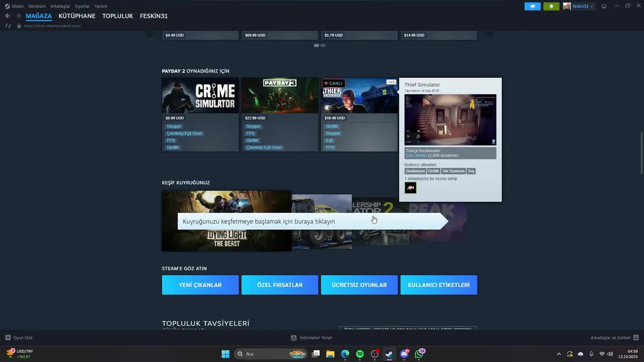The width and height of the screenshot is (644, 362).
Task: Expand the feskin31 account dropdown
Action: coord(579,6)
